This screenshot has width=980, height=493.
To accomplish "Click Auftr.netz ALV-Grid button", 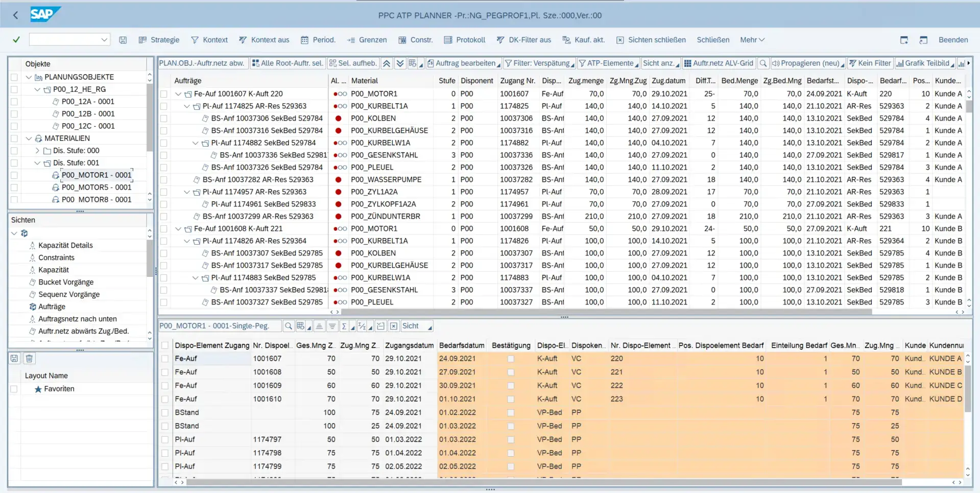I will tap(719, 63).
